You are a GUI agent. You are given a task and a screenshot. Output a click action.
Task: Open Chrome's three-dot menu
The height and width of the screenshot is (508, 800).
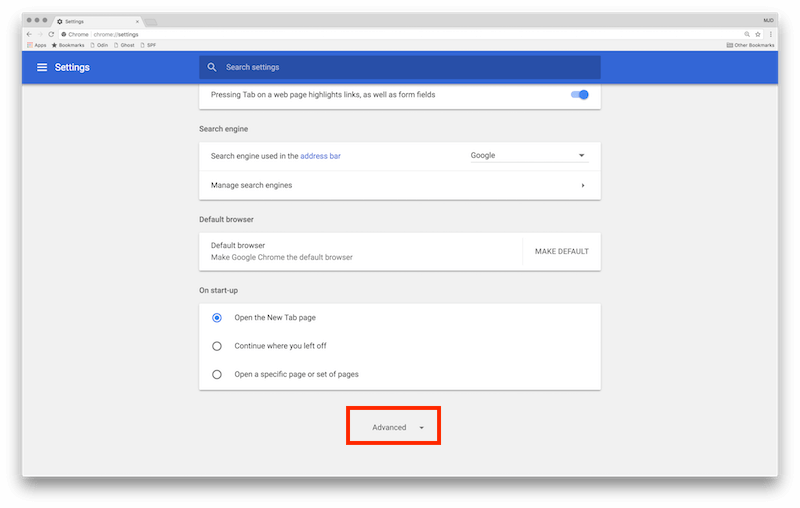770,34
